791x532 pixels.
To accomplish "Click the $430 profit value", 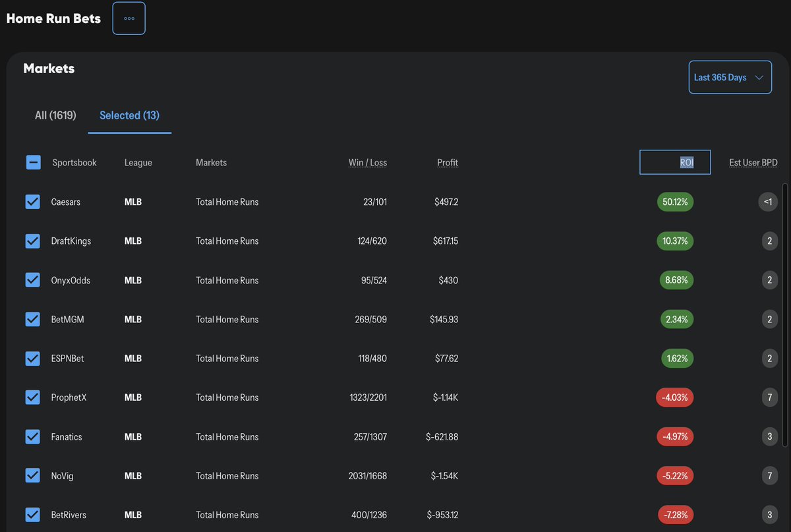I will point(448,280).
